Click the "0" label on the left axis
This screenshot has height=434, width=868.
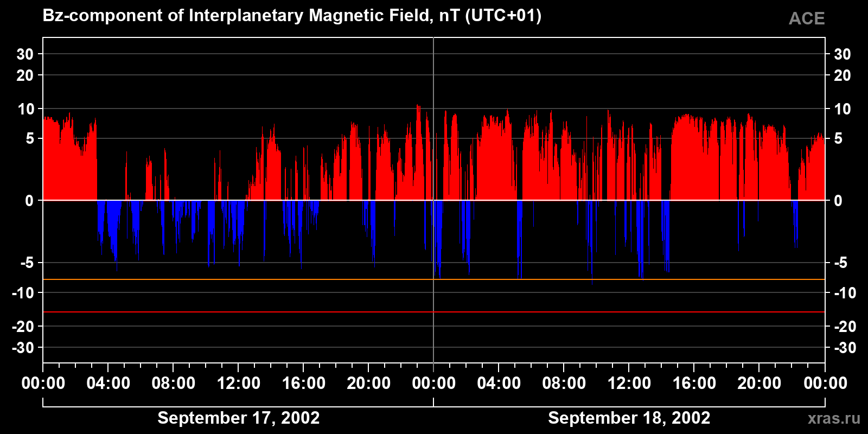[30, 201]
